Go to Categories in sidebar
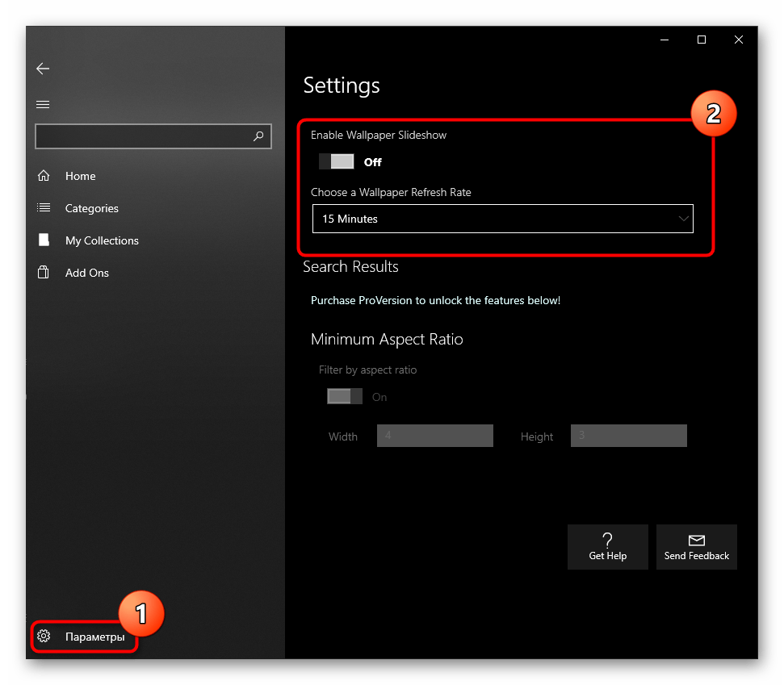Viewport: 784px width, 685px height. point(91,208)
